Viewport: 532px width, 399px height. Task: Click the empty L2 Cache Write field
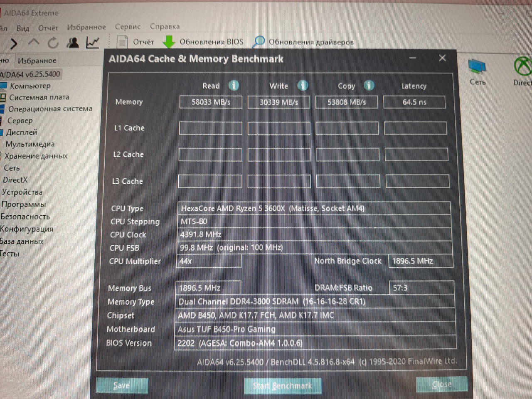(279, 155)
